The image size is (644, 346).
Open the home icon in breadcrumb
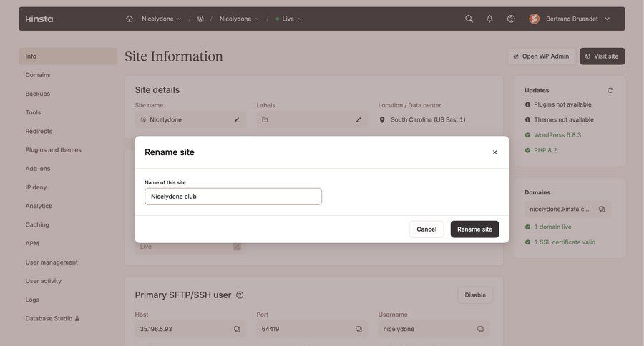pyautogui.click(x=130, y=19)
